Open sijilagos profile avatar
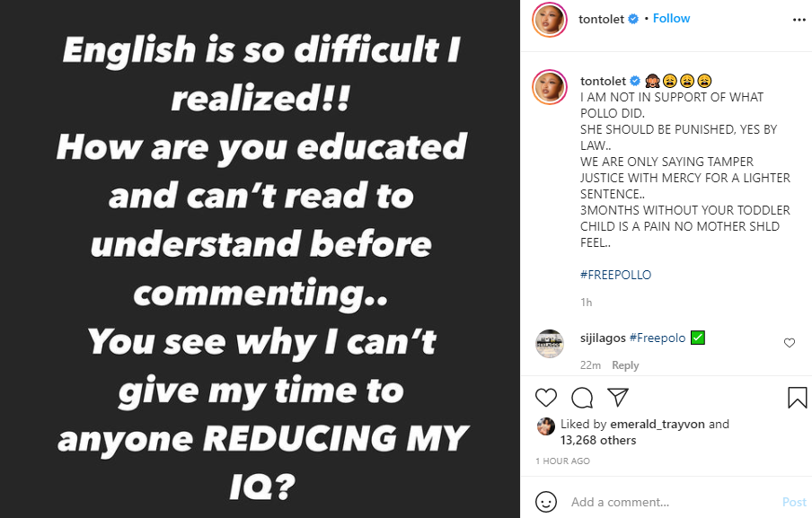This screenshot has height=518, width=812. click(550, 344)
